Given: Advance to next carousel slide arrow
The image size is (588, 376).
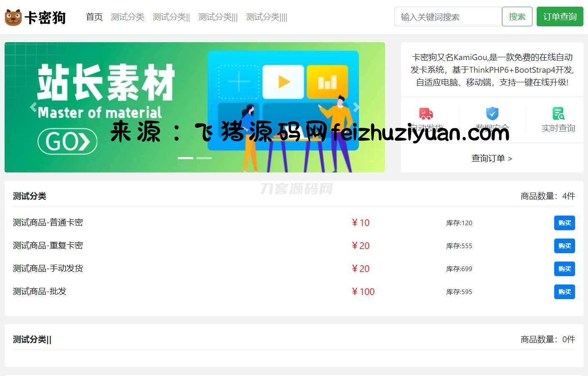Looking at the screenshot, I should (x=356, y=107).
